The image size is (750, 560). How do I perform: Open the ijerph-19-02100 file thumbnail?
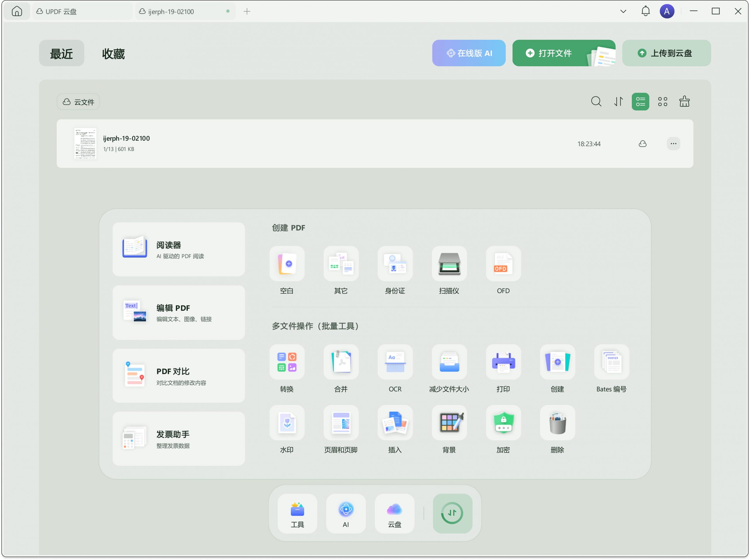click(x=86, y=144)
